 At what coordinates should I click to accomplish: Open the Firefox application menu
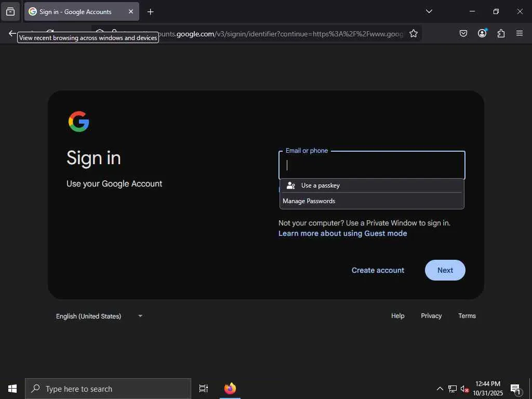coord(520,33)
